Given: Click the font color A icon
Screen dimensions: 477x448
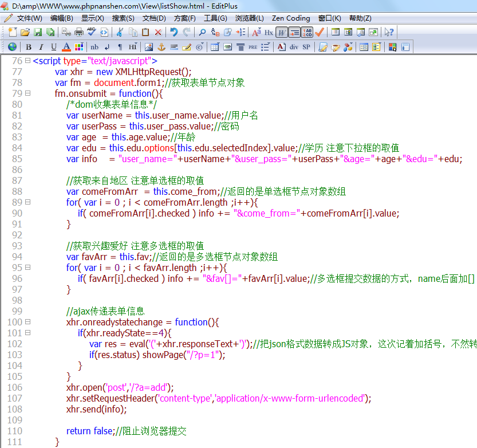Looking at the screenshot, I should [x=66, y=47].
